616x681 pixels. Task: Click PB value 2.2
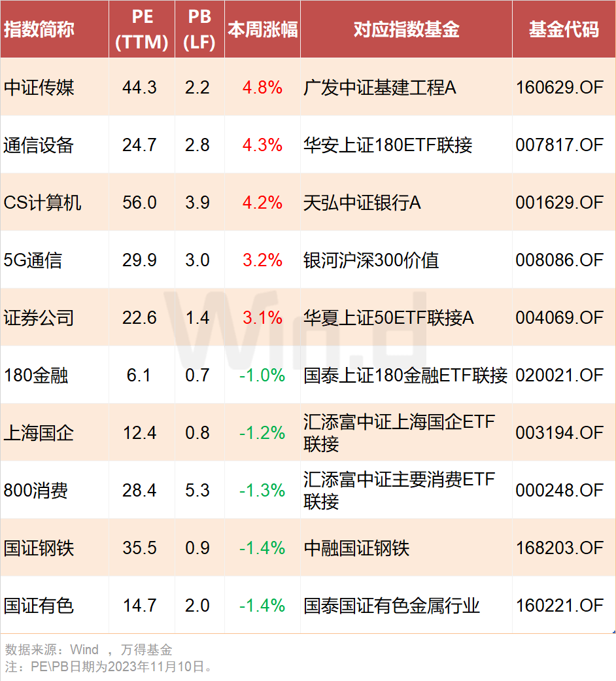click(x=197, y=87)
